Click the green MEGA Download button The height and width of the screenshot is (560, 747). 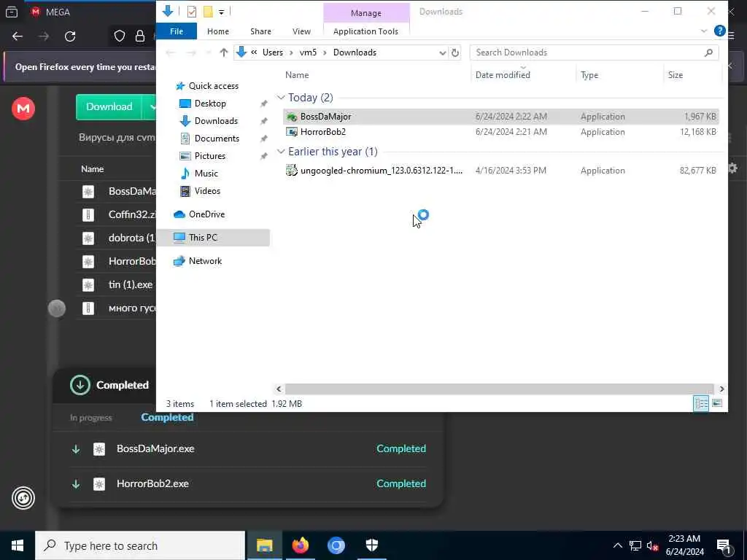[109, 106]
